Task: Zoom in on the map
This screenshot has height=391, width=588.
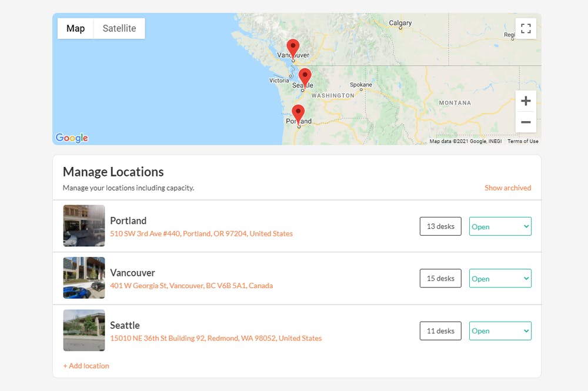Action: [x=526, y=101]
